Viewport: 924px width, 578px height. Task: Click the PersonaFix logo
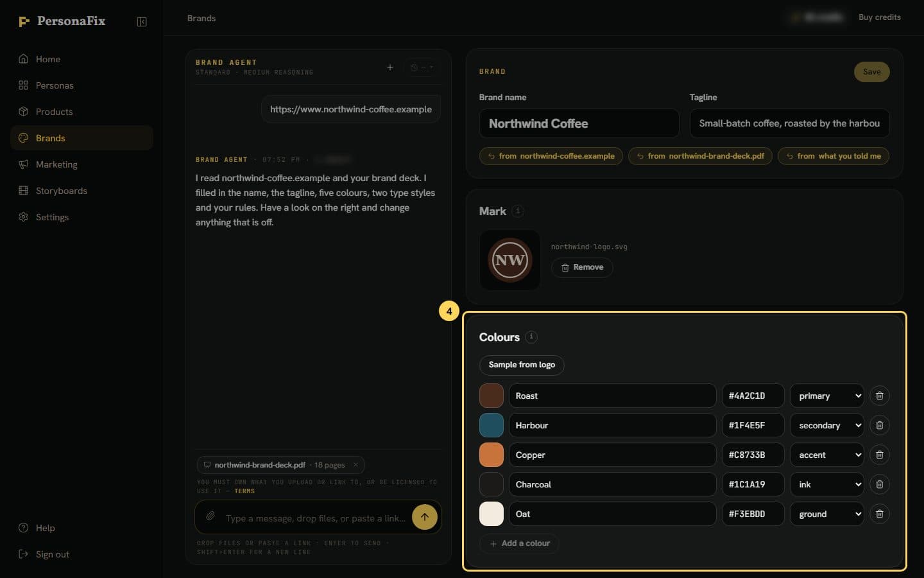62,21
